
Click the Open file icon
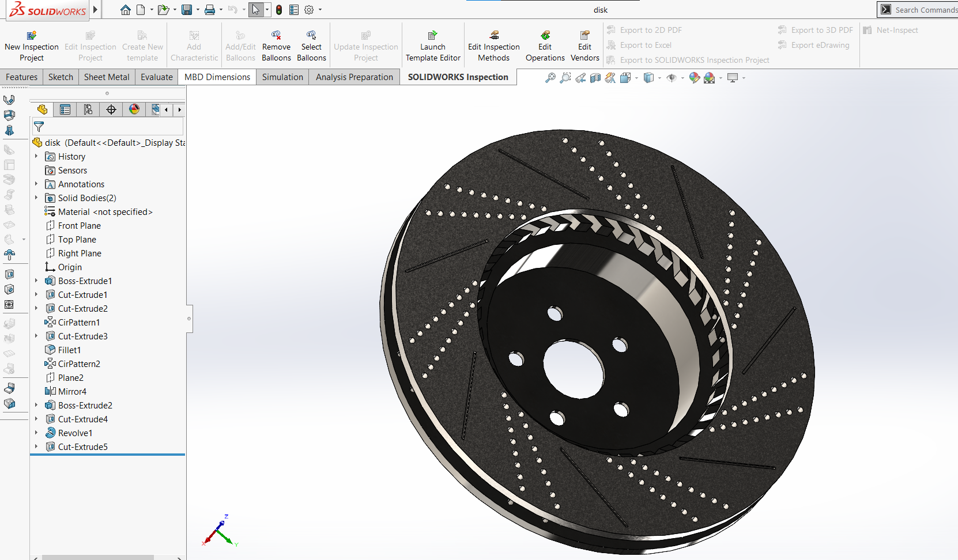click(x=163, y=10)
